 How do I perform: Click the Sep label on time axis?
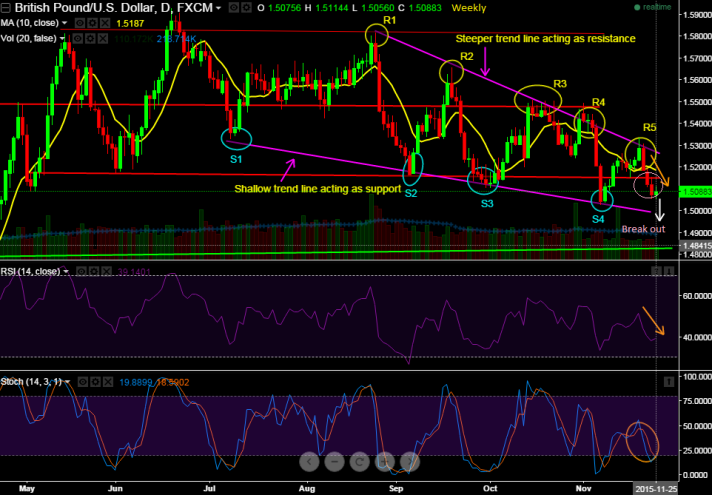coord(396,489)
